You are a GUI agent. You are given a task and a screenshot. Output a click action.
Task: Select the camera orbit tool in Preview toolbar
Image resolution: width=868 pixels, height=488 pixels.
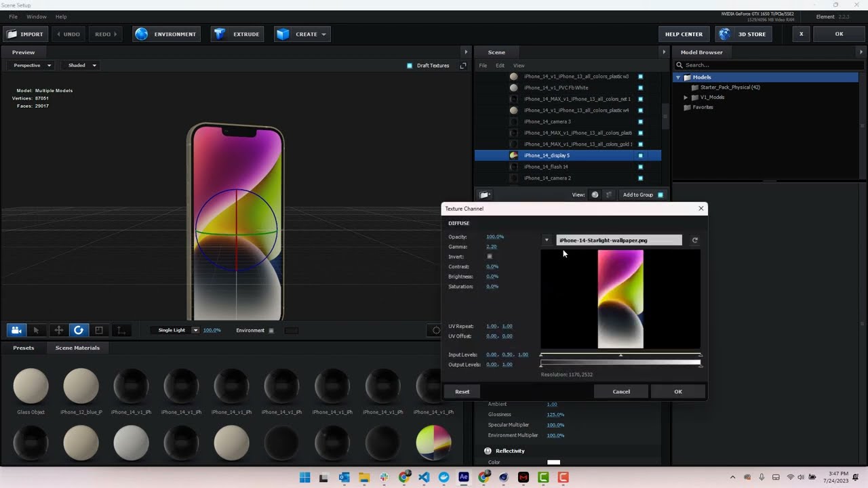point(16,330)
